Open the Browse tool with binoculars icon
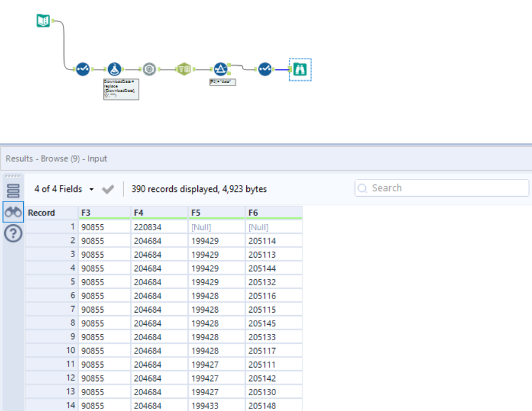The image size is (532, 411). 299,70
